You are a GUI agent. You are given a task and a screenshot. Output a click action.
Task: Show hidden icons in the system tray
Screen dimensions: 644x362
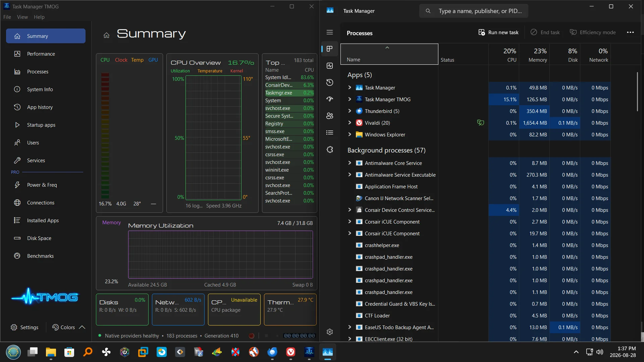pos(576,352)
